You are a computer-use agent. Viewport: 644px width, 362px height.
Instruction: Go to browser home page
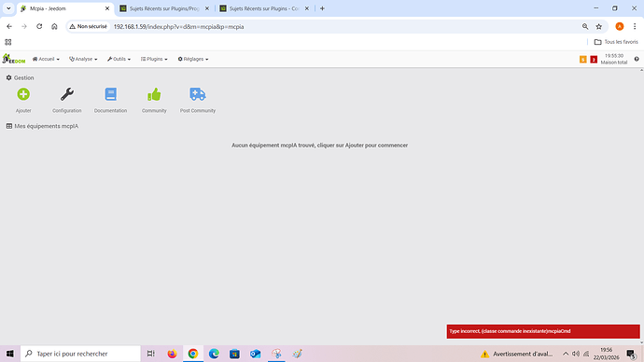tap(54, 26)
